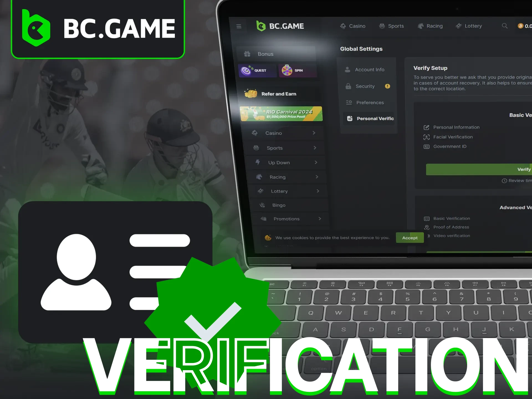The image size is (532, 399).
Task: Select the Sports section icon
Action: (x=258, y=147)
